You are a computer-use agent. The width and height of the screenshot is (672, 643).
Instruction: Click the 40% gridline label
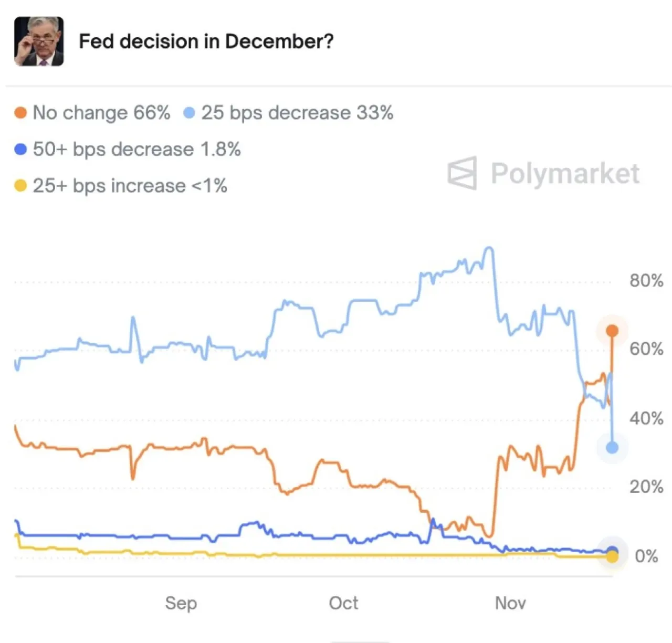point(647,418)
